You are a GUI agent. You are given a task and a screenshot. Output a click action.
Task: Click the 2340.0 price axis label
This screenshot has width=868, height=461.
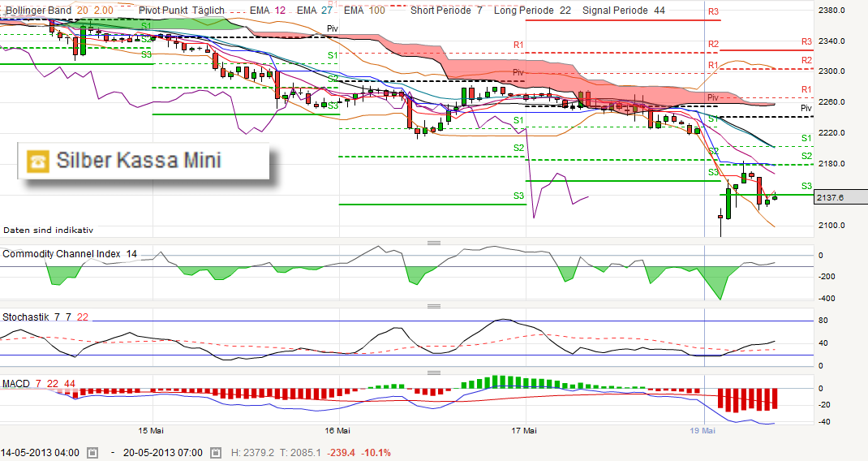831,41
